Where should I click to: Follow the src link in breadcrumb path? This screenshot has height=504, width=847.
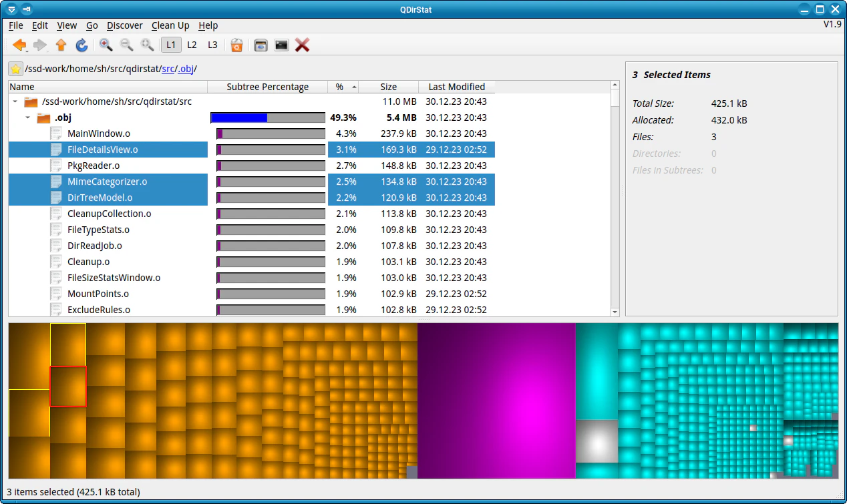pyautogui.click(x=168, y=69)
